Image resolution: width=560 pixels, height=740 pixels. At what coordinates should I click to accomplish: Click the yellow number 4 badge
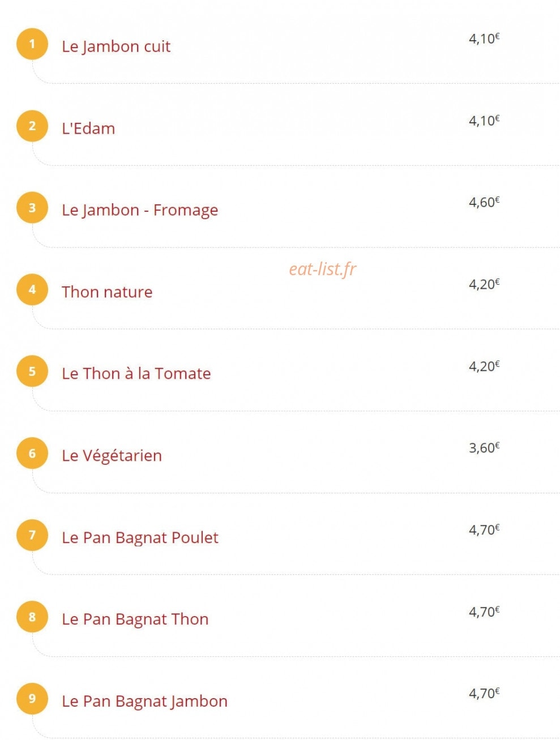[x=32, y=289]
